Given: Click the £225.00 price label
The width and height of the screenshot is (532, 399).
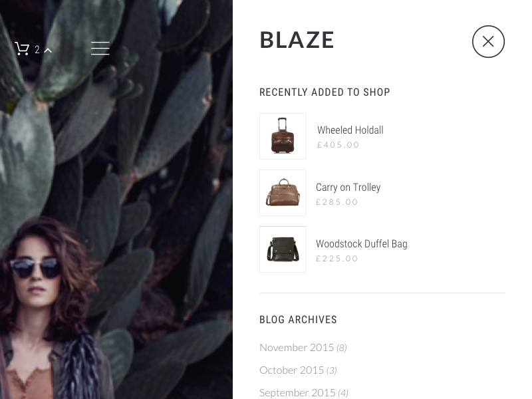Looking at the screenshot, I should (337, 259).
